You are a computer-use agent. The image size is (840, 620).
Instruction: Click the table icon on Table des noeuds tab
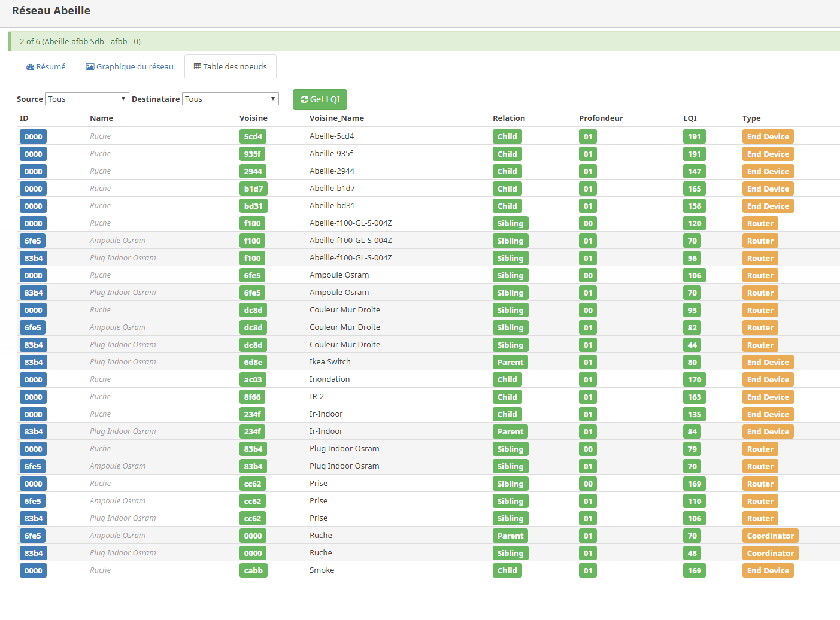(x=198, y=67)
